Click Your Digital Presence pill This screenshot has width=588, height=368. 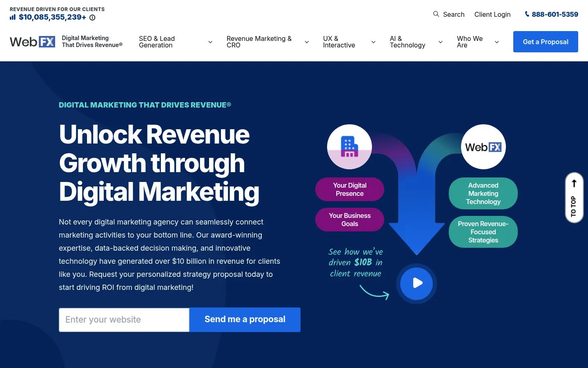click(x=350, y=189)
